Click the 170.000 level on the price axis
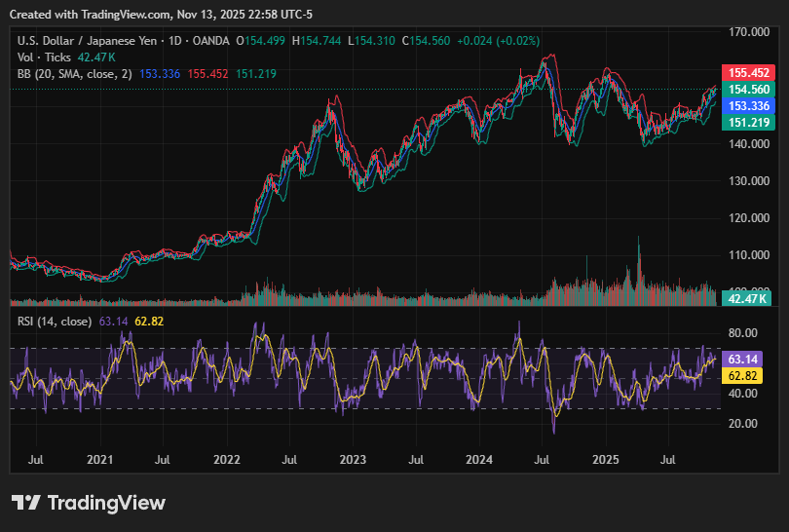This screenshot has width=789, height=532. [747, 32]
